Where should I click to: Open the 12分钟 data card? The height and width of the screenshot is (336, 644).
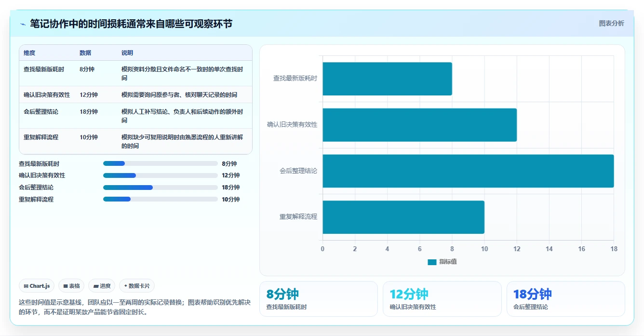tap(442, 299)
